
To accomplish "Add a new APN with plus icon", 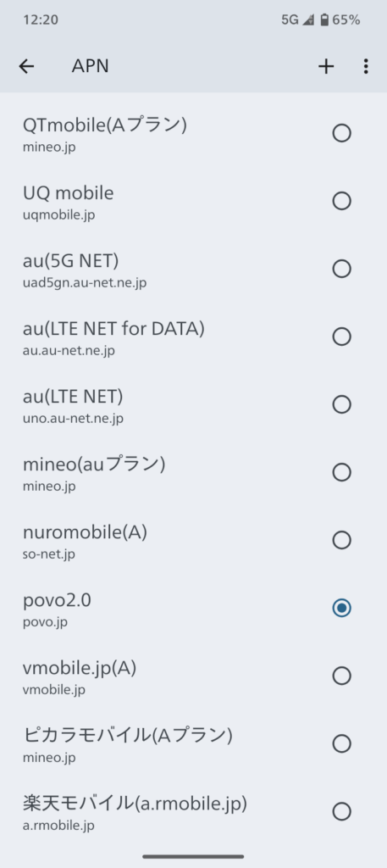I will 326,66.
